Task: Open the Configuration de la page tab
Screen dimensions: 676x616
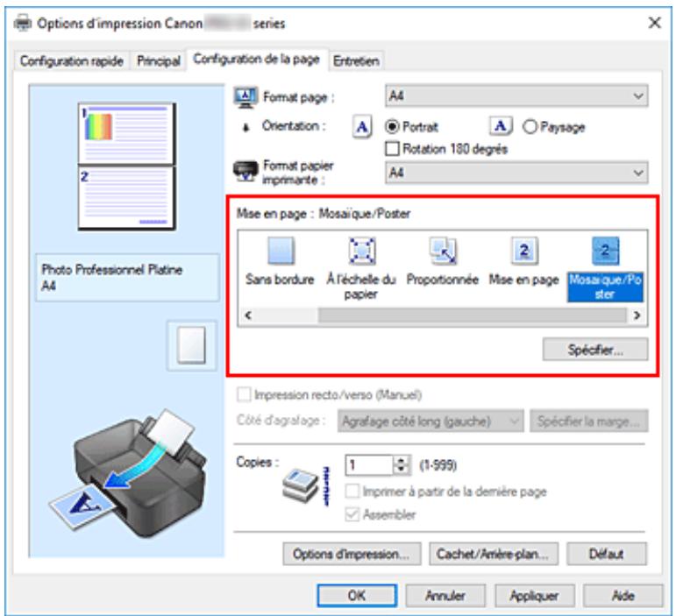Action: pyautogui.click(x=257, y=59)
